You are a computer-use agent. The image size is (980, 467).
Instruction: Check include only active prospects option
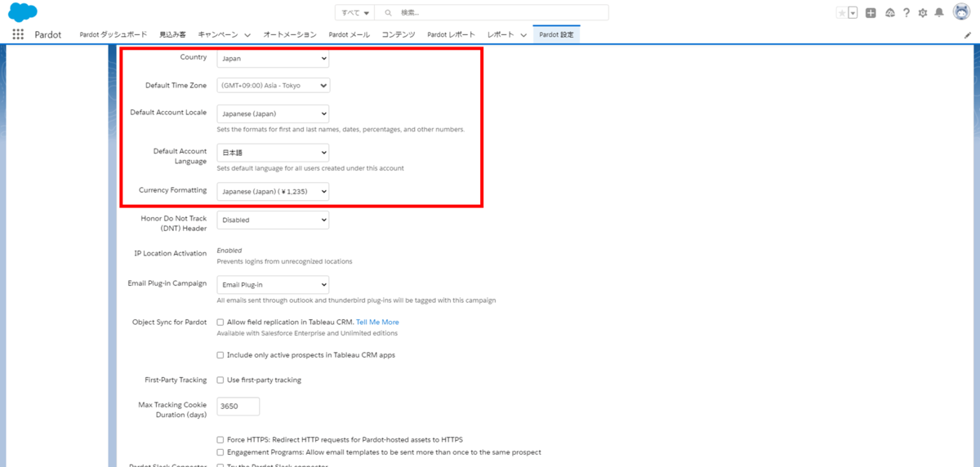tap(220, 355)
